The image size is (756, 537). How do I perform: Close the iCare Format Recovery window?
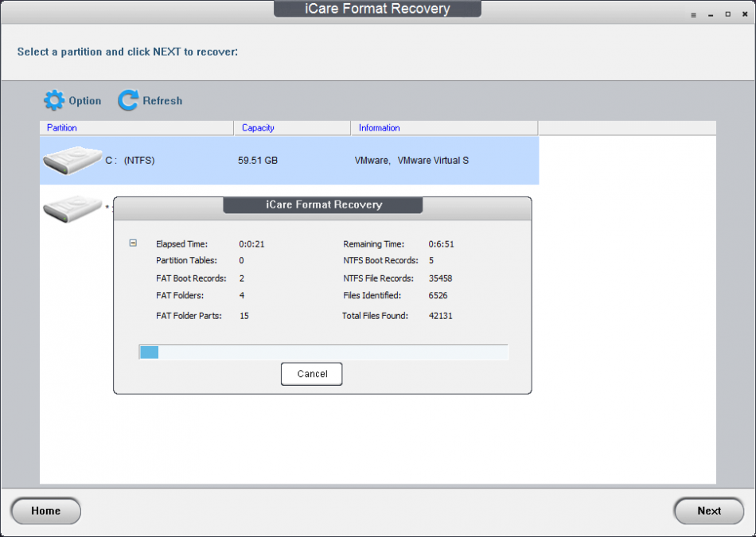click(745, 14)
